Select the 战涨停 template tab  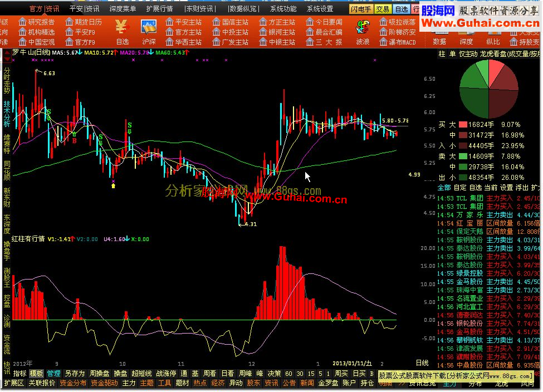(166, 374)
